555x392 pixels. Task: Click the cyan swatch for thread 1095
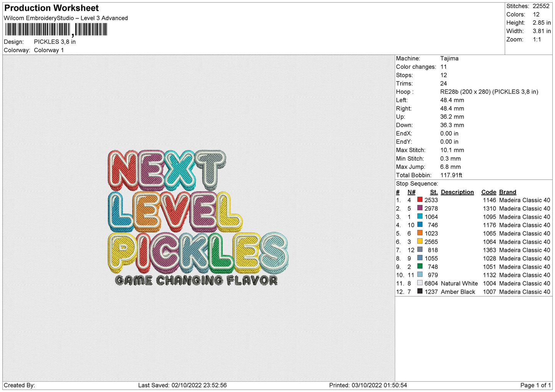pyautogui.click(x=420, y=217)
